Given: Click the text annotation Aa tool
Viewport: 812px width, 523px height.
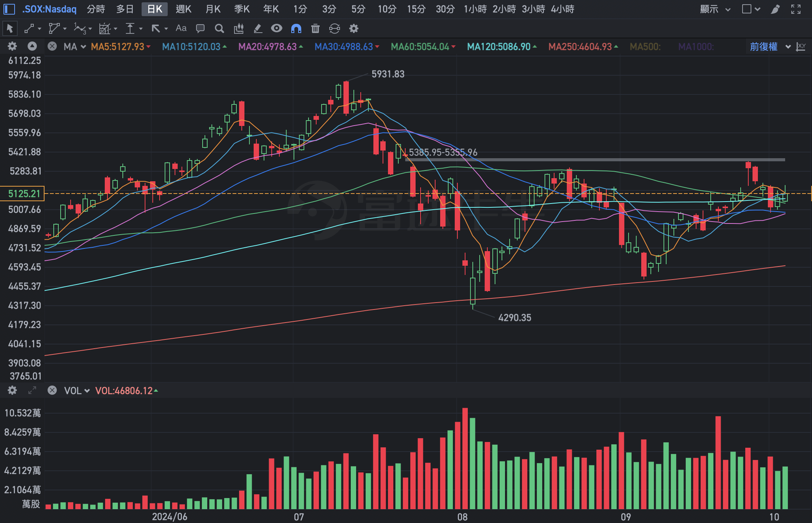Looking at the screenshot, I should (181, 28).
